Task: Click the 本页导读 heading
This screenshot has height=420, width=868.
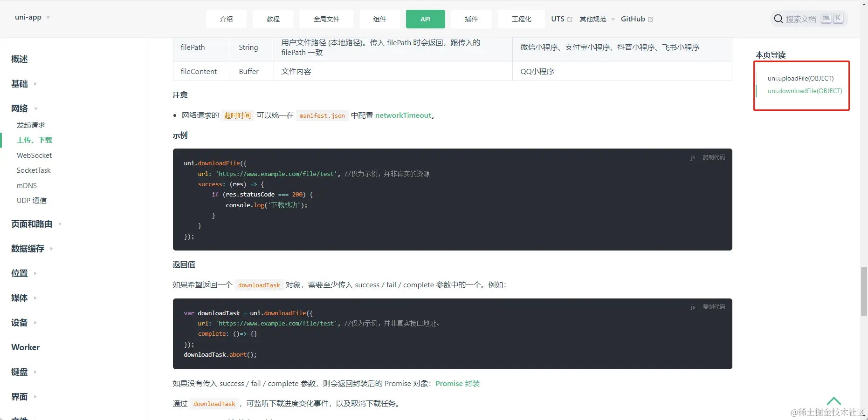Action: [771, 55]
